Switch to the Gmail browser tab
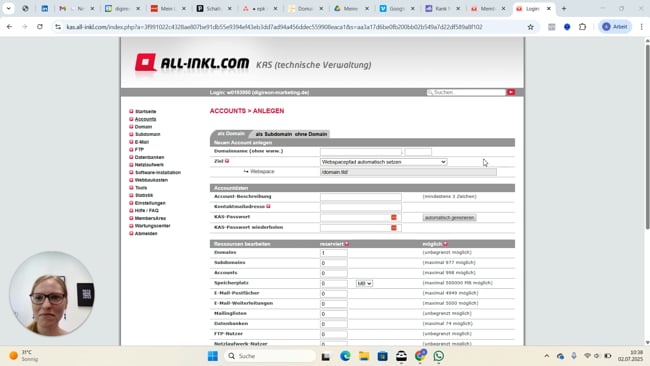Image resolution: width=650 pixels, height=366 pixels. (x=77, y=8)
